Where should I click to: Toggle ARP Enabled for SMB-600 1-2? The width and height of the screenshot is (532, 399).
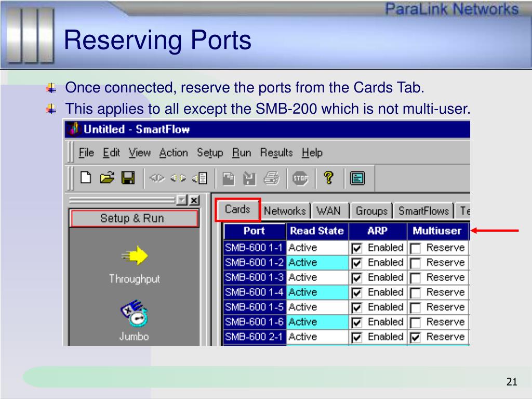coord(356,263)
